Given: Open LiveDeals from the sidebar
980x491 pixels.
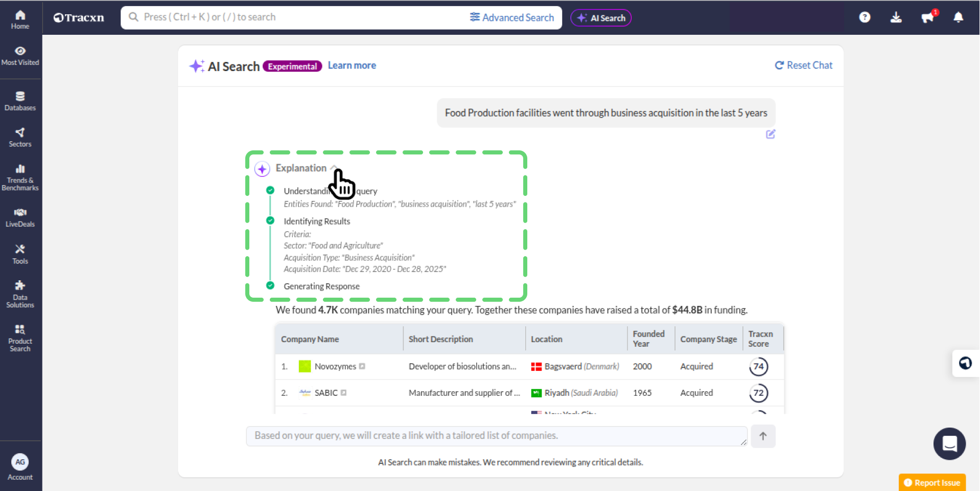Looking at the screenshot, I should pyautogui.click(x=20, y=217).
